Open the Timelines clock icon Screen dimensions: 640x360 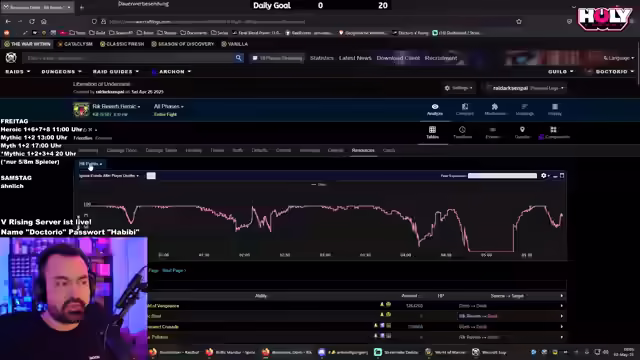[462, 132]
